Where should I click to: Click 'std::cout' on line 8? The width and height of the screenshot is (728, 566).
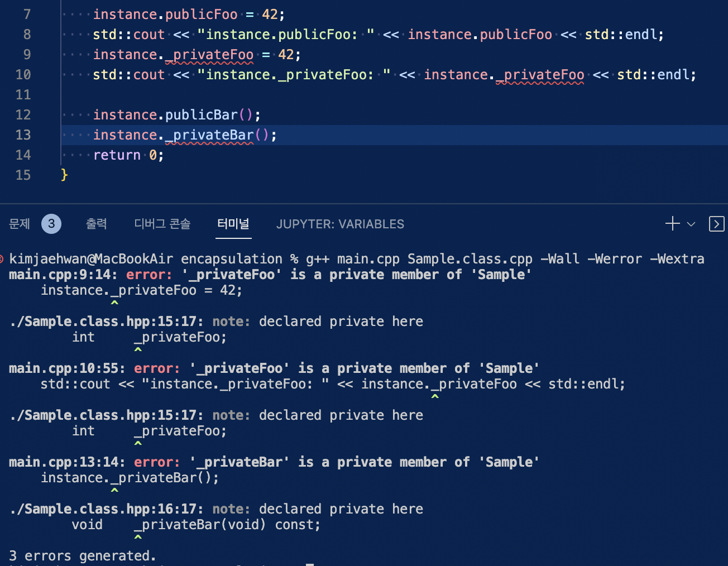click(129, 34)
